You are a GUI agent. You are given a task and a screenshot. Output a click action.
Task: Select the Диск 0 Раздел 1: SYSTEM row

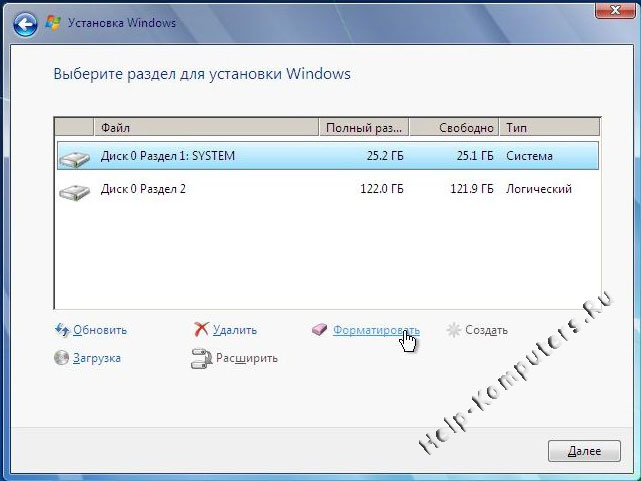click(328, 156)
